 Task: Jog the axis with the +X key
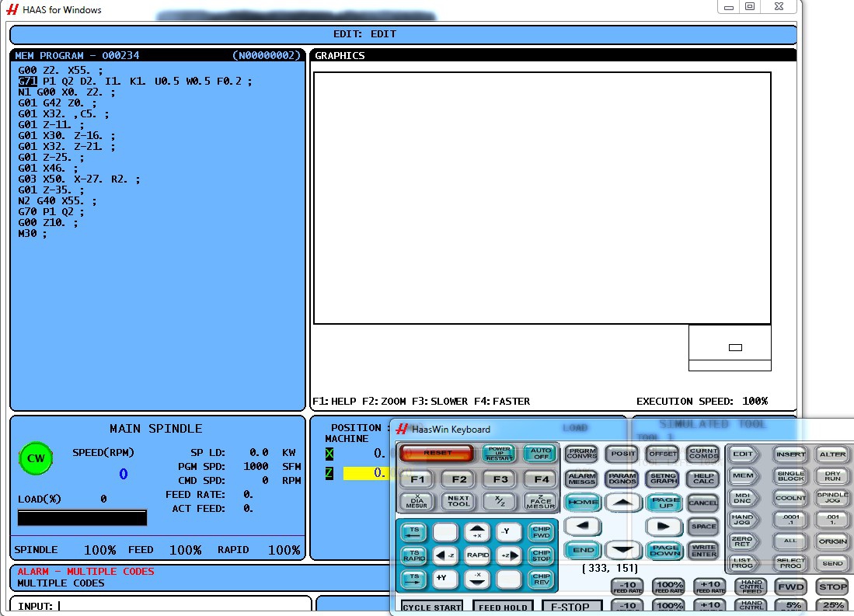click(x=477, y=531)
